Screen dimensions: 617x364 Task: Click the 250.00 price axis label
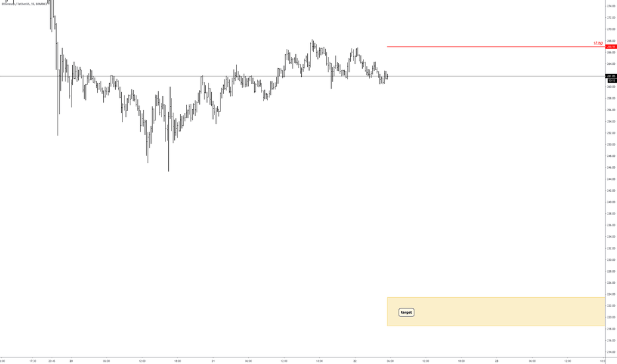[x=611, y=144]
